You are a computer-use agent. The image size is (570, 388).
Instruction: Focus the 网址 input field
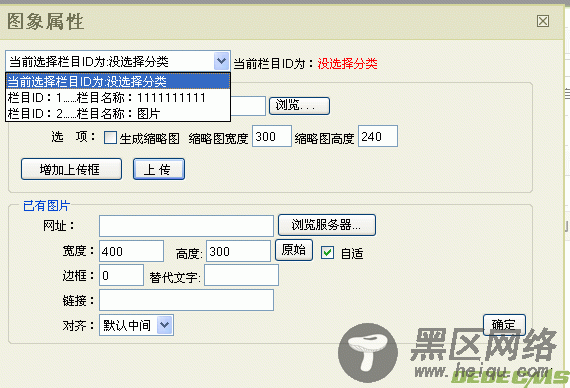pos(186,226)
